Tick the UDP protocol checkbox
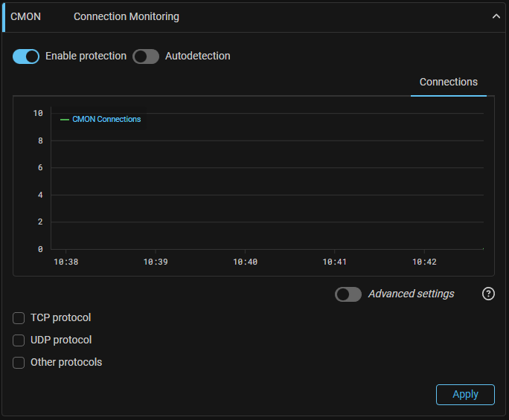The height and width of the screenshot is (420, 509). coord(19,340)
